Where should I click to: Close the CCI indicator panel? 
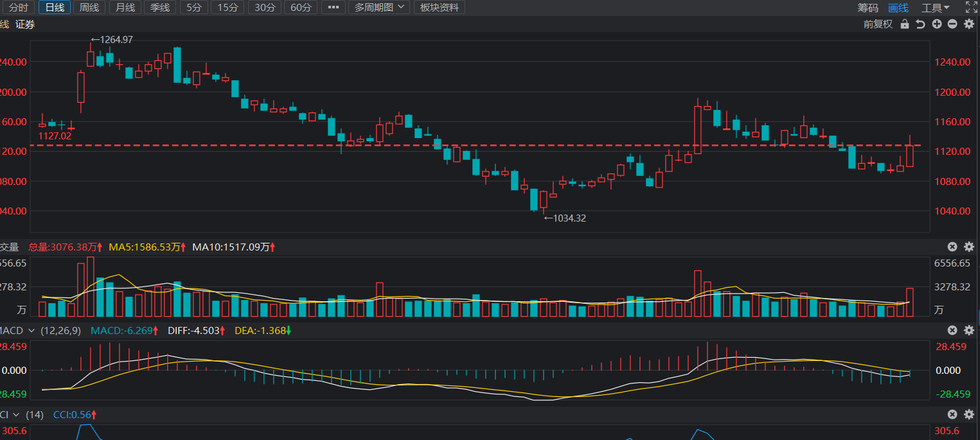[952, 415]
